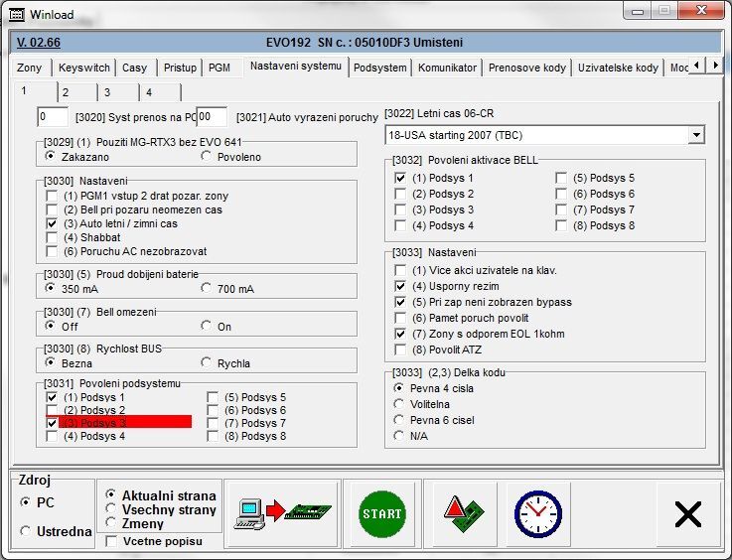This screenshot has width=732, height=560.
Task: Click the red highlighted Podsys 3 row
Action: [x=119, y=423]
